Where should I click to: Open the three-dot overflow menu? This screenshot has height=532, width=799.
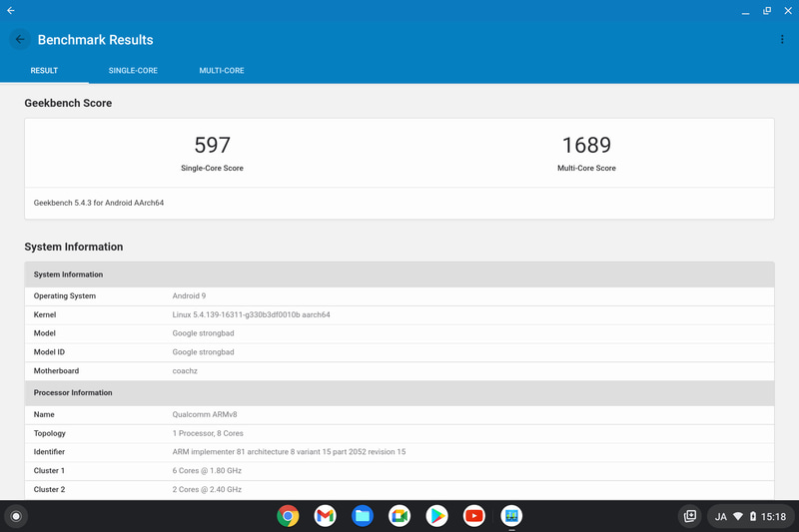782,39
